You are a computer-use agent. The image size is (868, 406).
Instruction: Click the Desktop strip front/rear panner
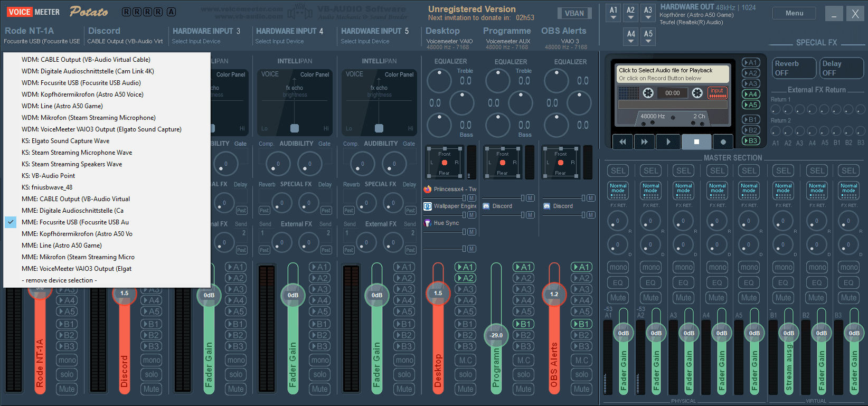coord(445,163)
